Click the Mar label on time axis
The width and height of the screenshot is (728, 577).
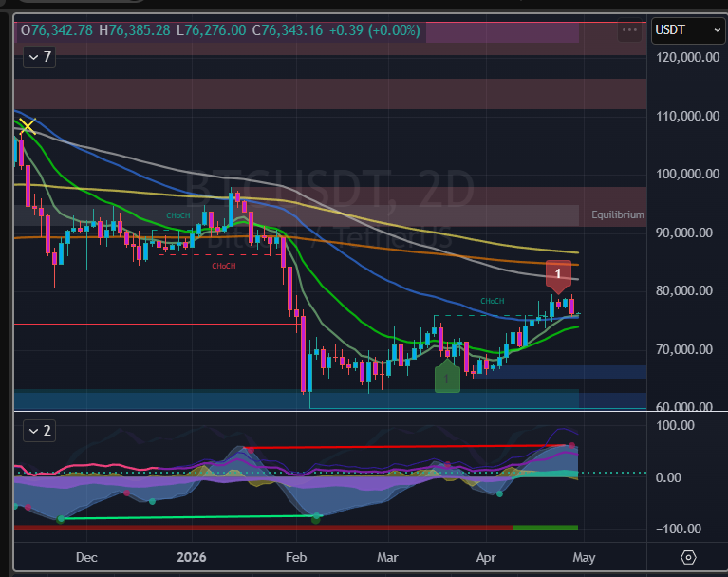[x=387, y=557]
